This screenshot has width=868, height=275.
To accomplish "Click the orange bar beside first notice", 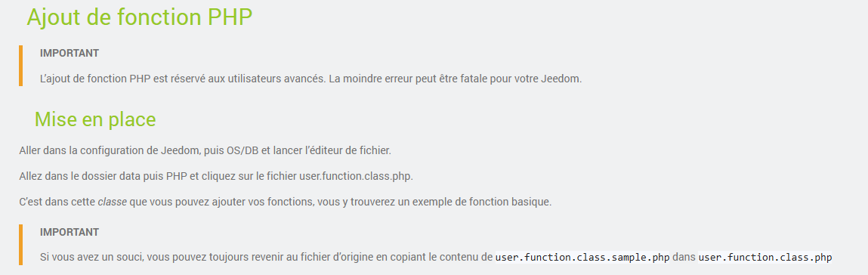I will pos(20,66).
